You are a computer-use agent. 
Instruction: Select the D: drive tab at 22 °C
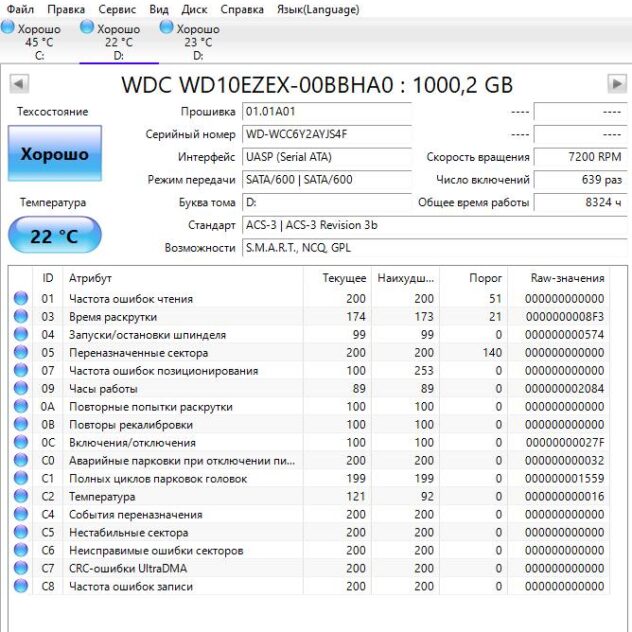point(119,42)
